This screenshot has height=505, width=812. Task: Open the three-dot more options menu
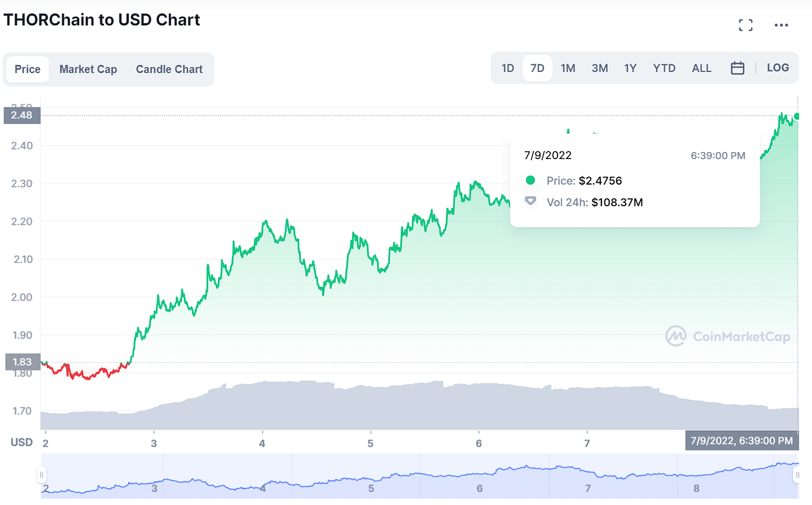pyautogui.click(x=781, y=25)
